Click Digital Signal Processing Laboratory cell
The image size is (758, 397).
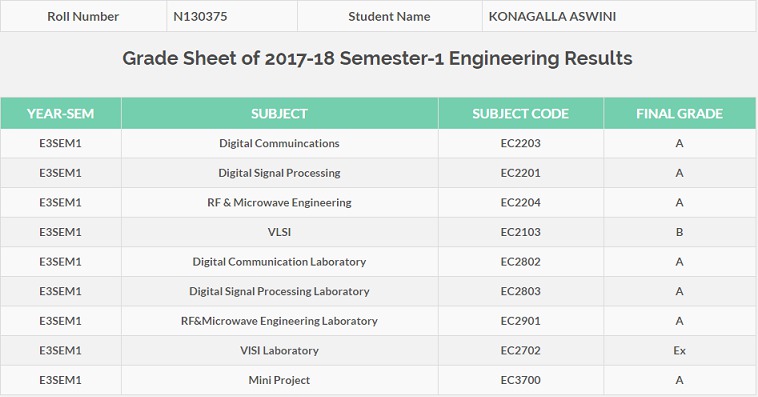(x=279, y=291)
